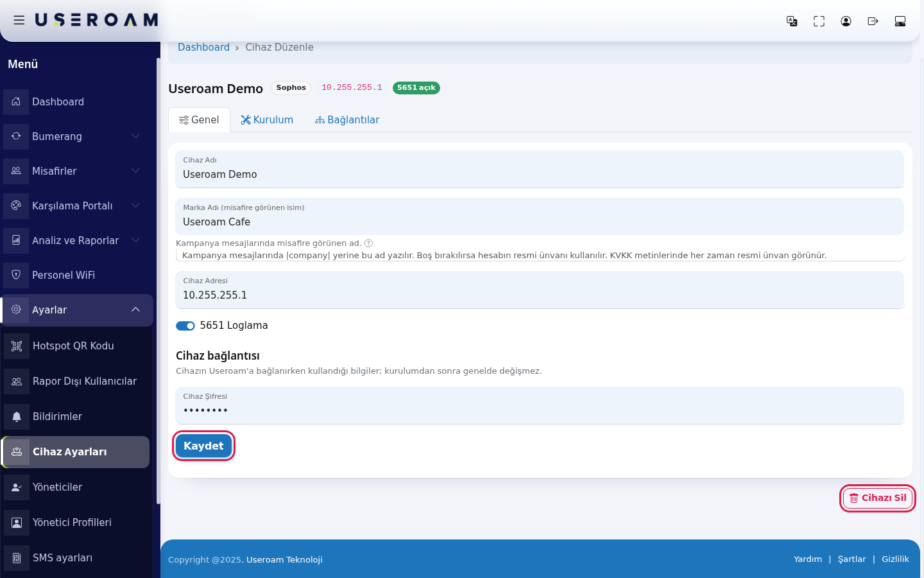Select the Genel tab

[199, 120]
